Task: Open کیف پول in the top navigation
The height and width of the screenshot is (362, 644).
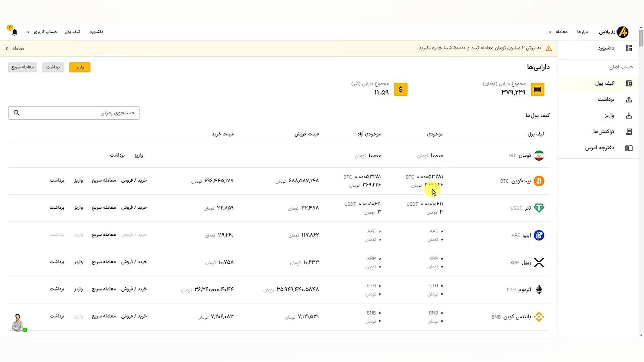Action: [x=72, y=32]
